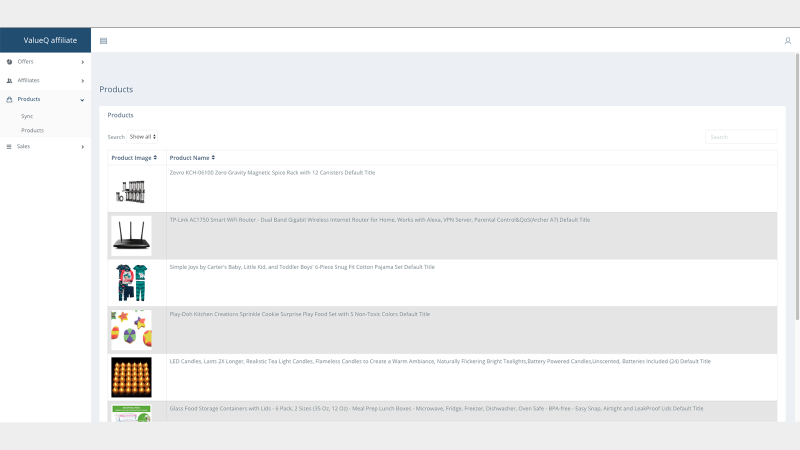Click the Offers pie chart icon
Screen dimensions: 800x450
click(x=9, y=62)
